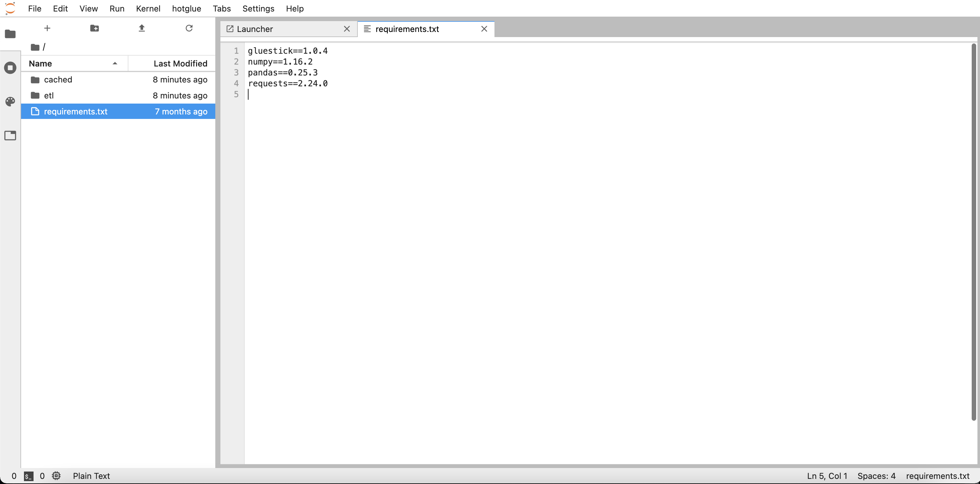
Task: Sort files by Last Modified column
Action: [x=180, y=64]
